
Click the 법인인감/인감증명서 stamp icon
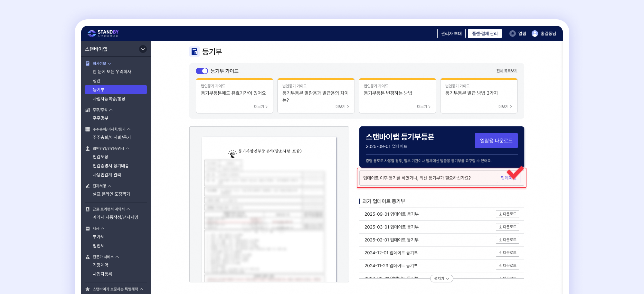point(88,149)
